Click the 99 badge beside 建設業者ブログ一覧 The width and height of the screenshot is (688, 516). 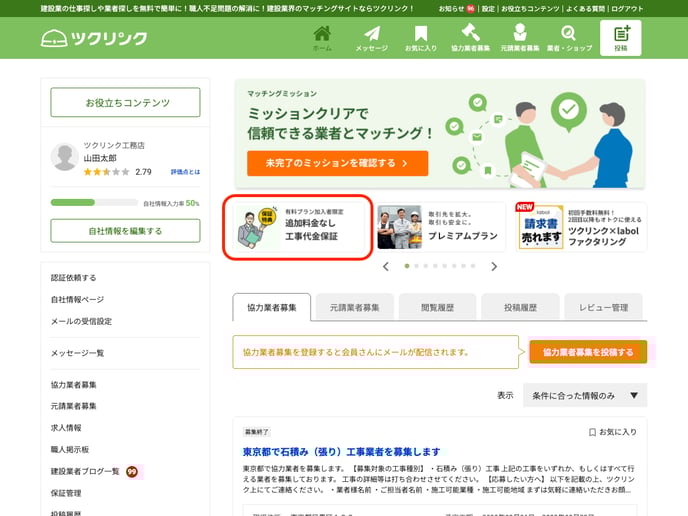click(132, 472)
